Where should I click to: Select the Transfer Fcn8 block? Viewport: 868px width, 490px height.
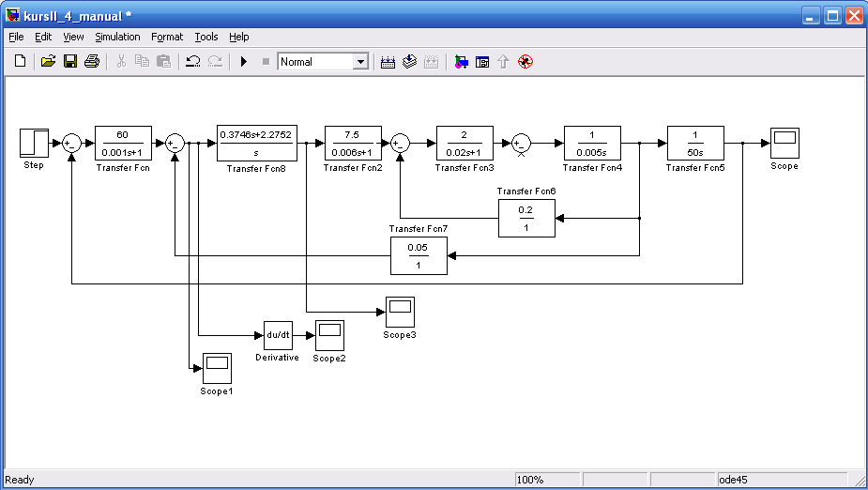(256, 143)
